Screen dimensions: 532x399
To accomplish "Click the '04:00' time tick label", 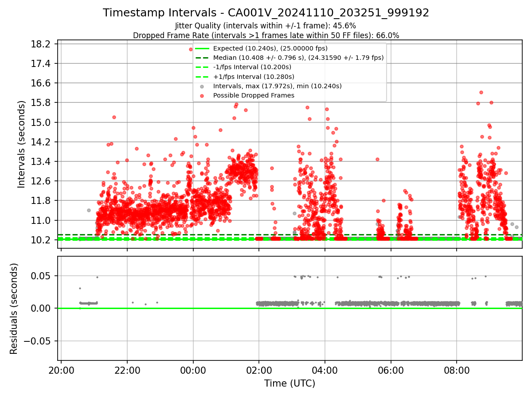I will [325, 370].
